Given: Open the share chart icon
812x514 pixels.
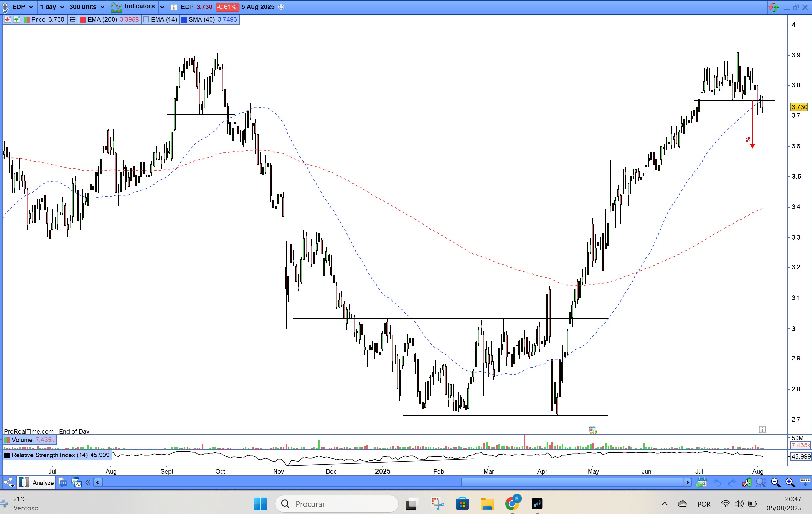Looking at the screenshot, I should pyautogui.click(x=9, y=483).
